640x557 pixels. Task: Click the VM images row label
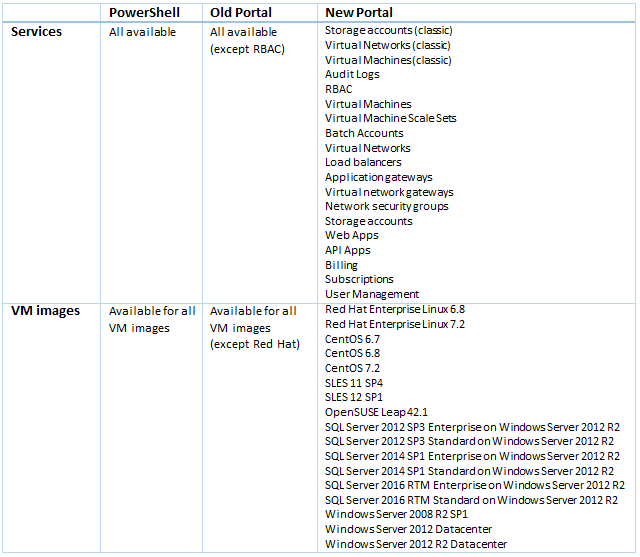pyautogui.click(x=45, y=310)
